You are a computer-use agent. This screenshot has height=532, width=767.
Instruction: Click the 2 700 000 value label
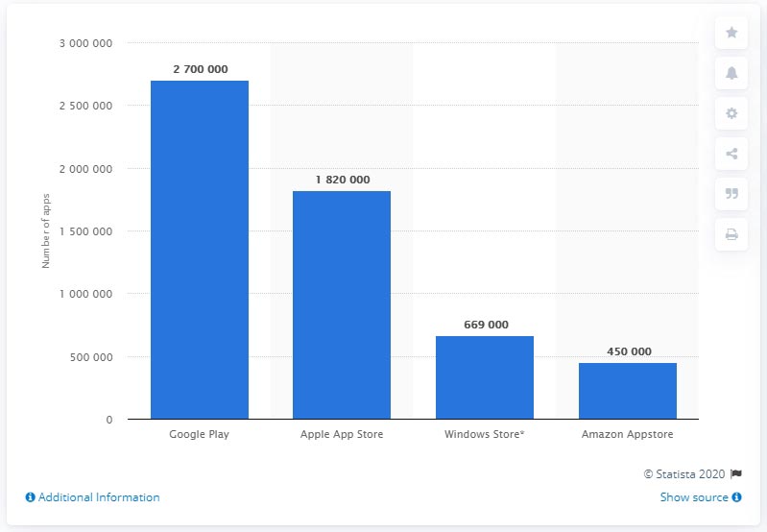point(201,69)
